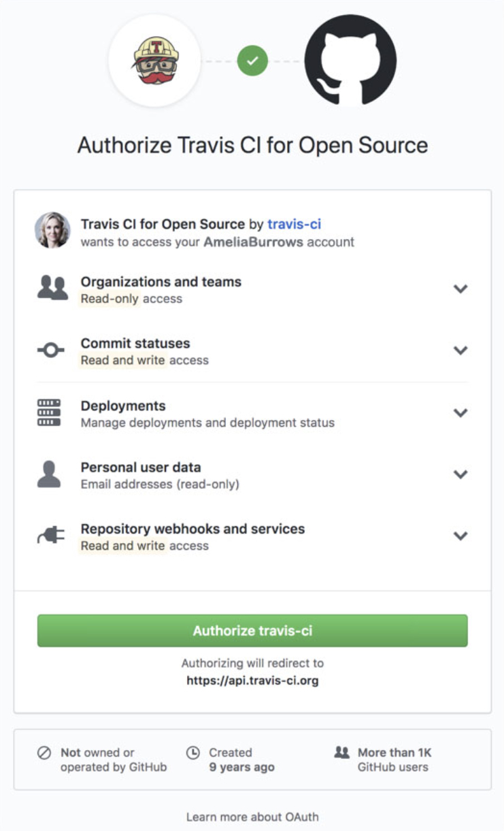This screenshot has width=504, height=831.
Task: Click the Commit statuses commit icon
Action: tap(51, 351)
